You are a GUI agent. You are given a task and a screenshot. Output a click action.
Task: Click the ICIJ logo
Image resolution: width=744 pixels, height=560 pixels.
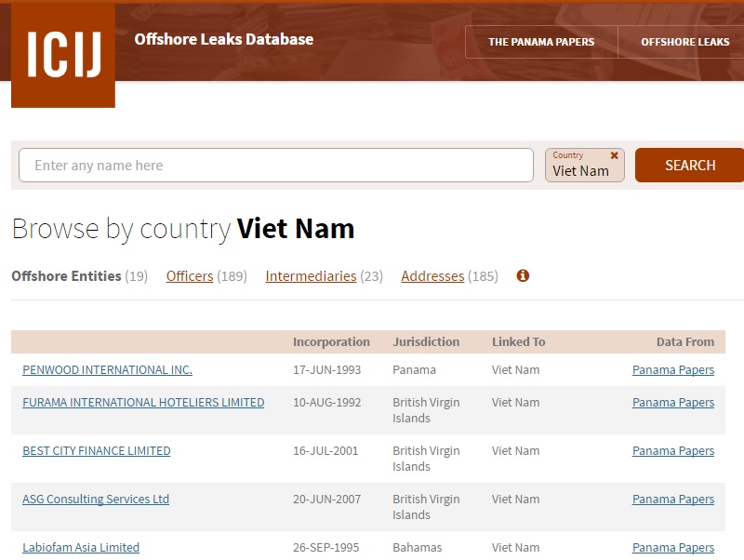63,55
